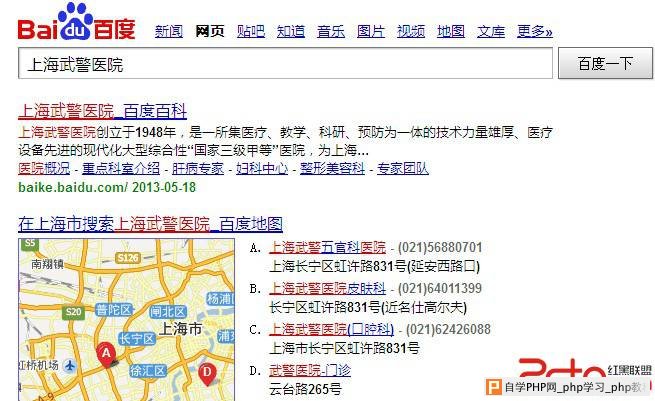Click the 普陀区 label on map
Viewport: 655px width, 401px height.
click(x=114, y=310)
